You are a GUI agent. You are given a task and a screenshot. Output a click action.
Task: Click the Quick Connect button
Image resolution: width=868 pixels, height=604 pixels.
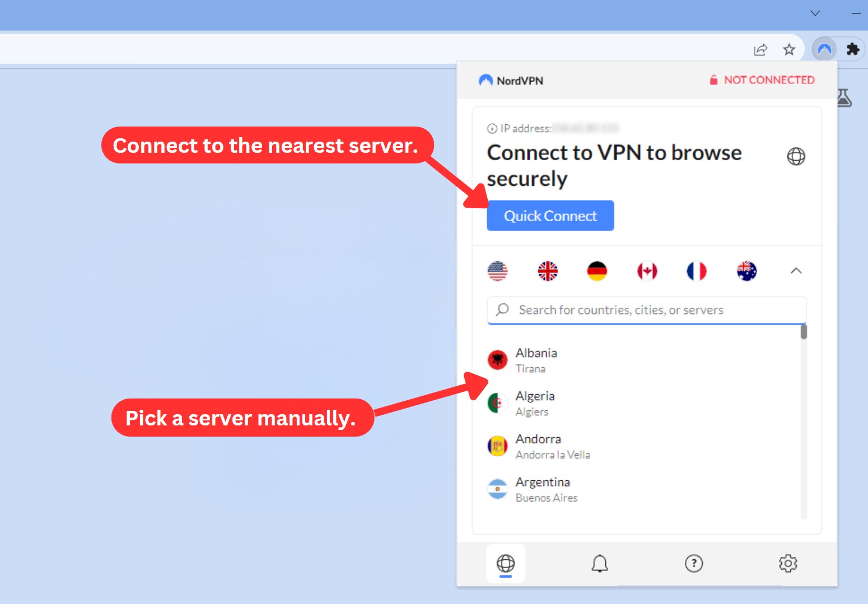pyautogui.click(x=550, y=216)
